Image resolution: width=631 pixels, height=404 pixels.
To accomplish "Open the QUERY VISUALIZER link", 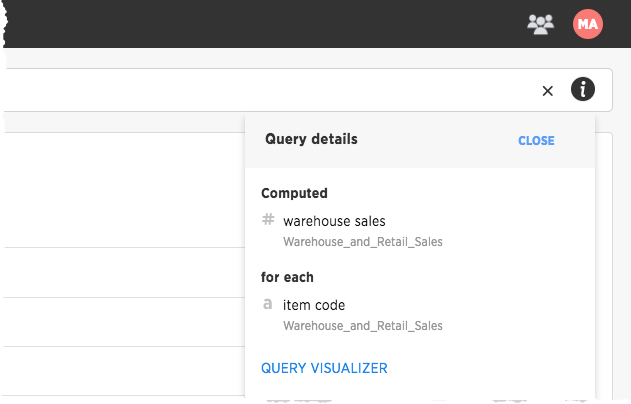I will coord(324,368).
